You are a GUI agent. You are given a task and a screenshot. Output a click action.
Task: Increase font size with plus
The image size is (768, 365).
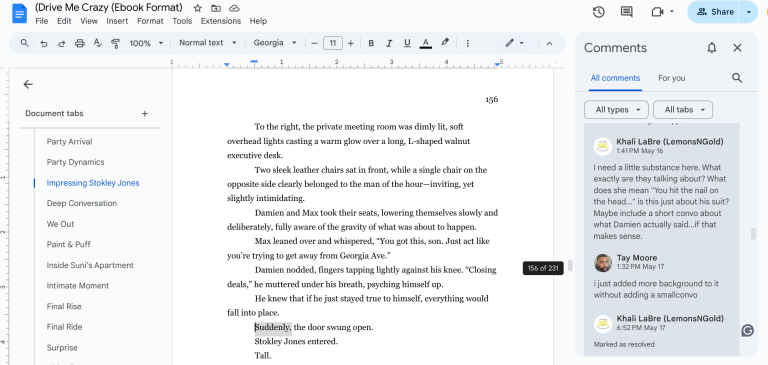(350, 43)
